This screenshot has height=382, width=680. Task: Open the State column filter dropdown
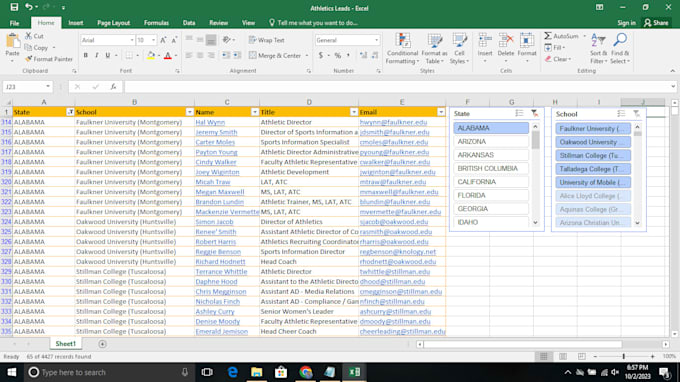pos(70,112)
